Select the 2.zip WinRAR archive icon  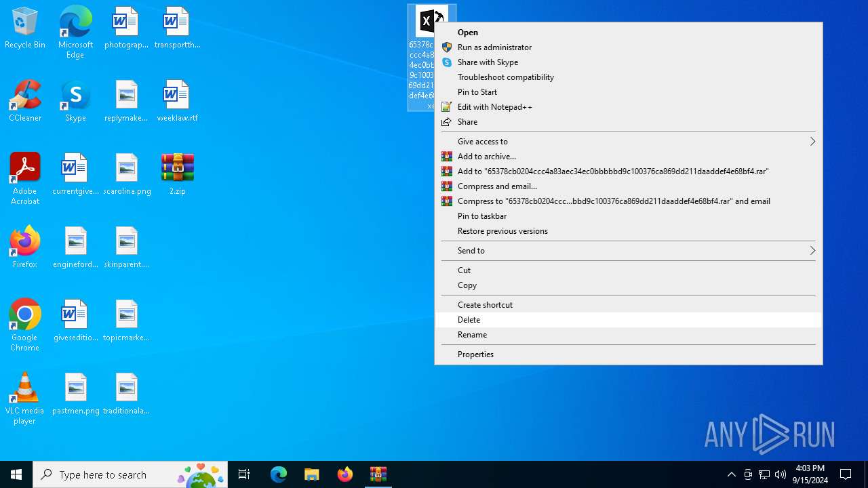[x=177, y=174]
